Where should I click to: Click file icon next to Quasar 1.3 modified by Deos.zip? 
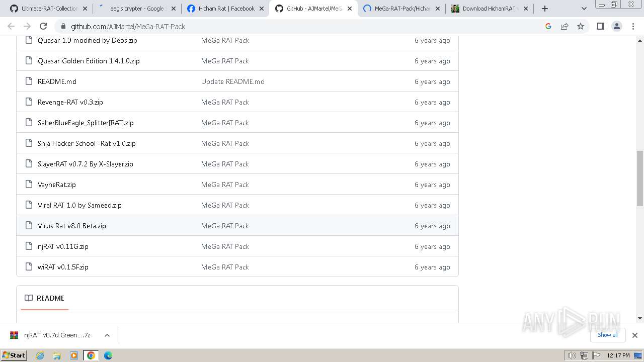pos(28,40)
